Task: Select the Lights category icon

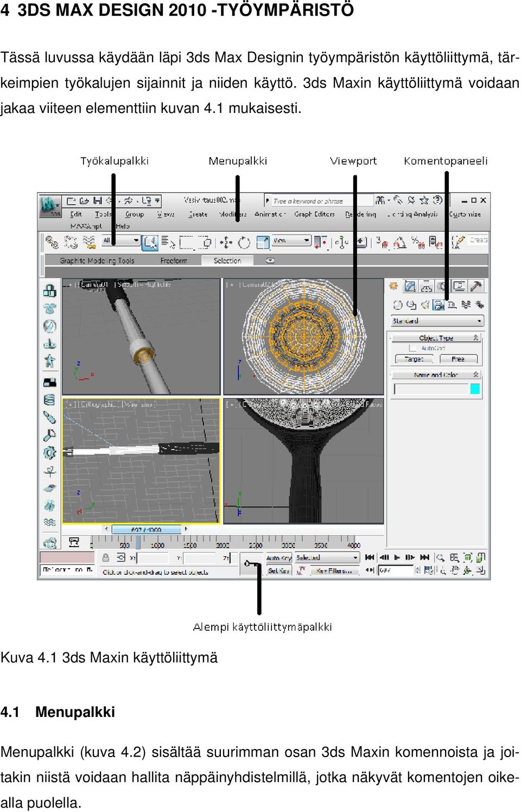Action: (x=425, y=305)
